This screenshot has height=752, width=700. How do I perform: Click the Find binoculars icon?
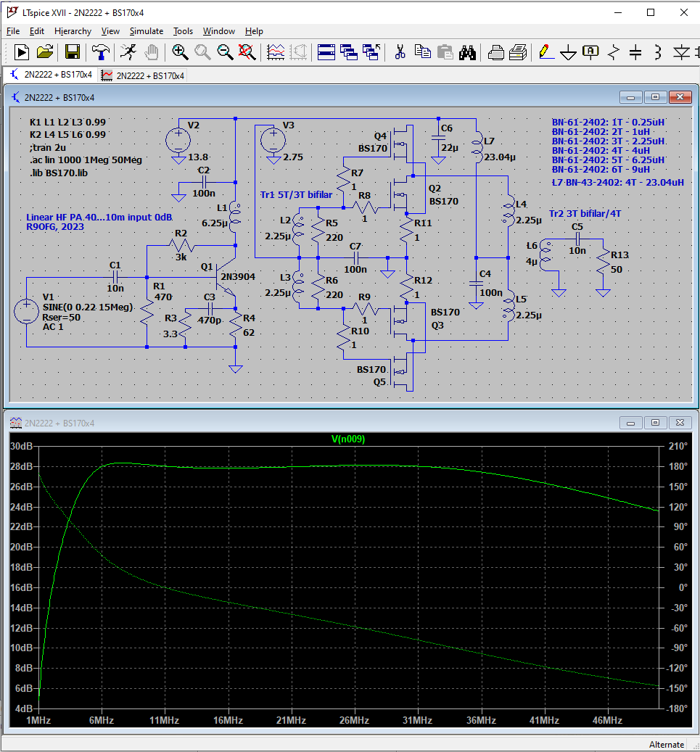coord(468,52)
